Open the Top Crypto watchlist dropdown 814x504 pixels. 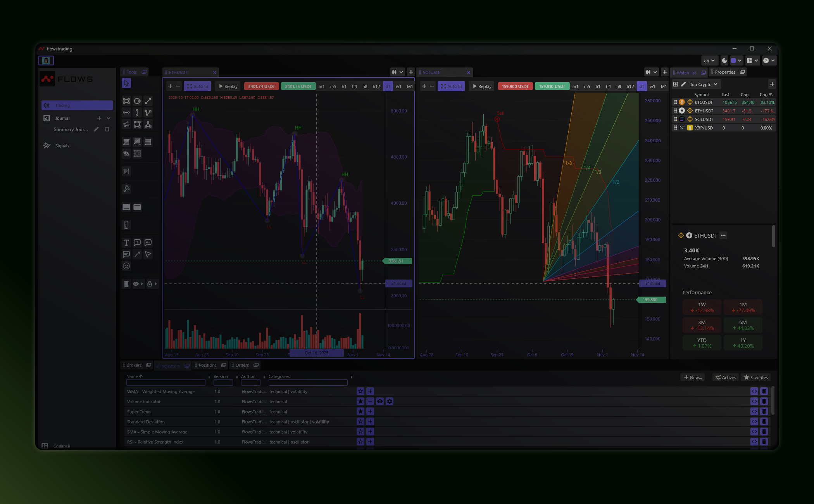click(x=703, y=84)
